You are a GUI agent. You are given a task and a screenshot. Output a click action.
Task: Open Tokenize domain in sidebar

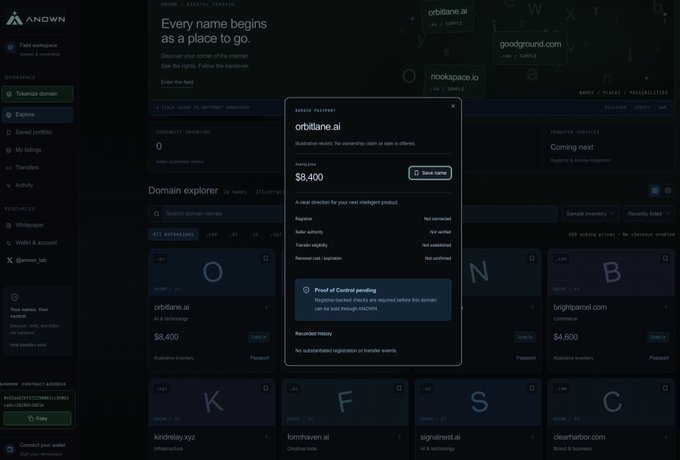pos(37,94)
